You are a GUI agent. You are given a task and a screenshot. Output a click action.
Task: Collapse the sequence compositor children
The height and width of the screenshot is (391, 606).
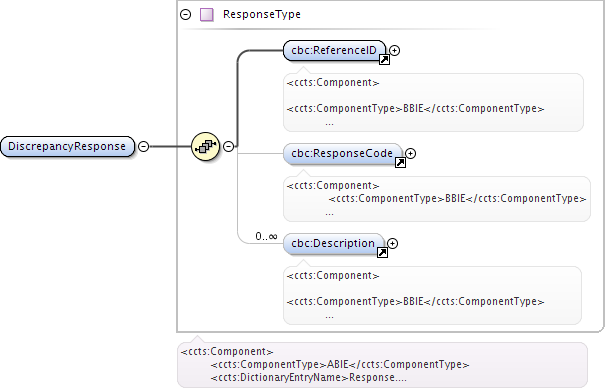point(228,146)
